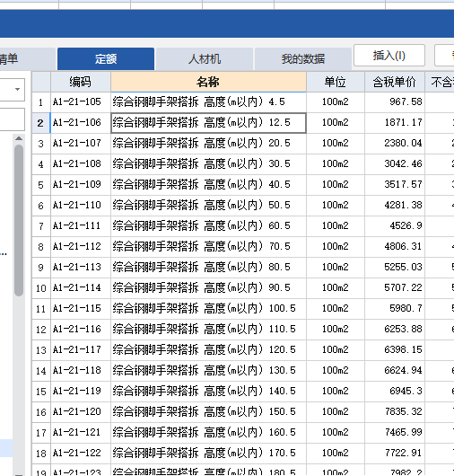Screen dimensions: 454x476
Task: Select code A1-21-119
Action: 77,391
